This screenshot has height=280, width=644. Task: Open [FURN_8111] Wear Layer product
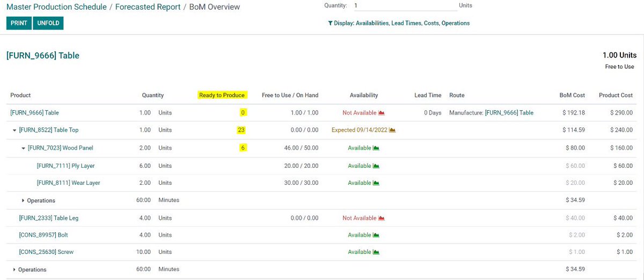pos(68,183)
